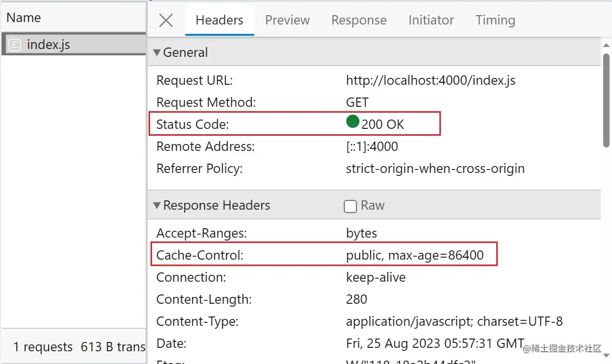Click the Date header value

pos(435,343)
